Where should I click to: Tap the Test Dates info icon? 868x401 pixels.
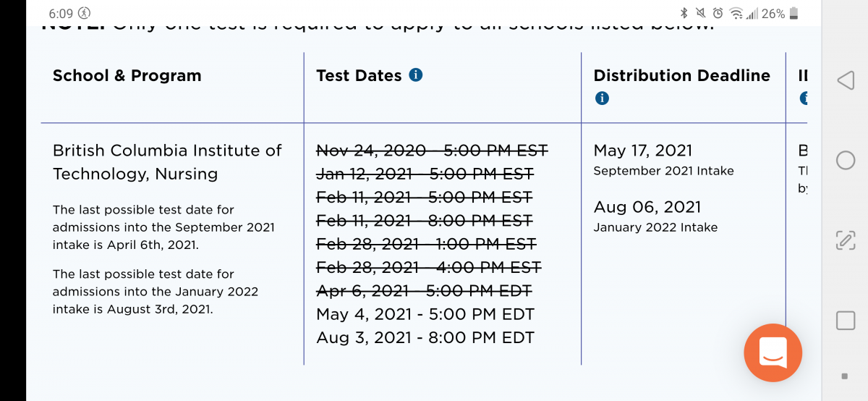[416, 75]
